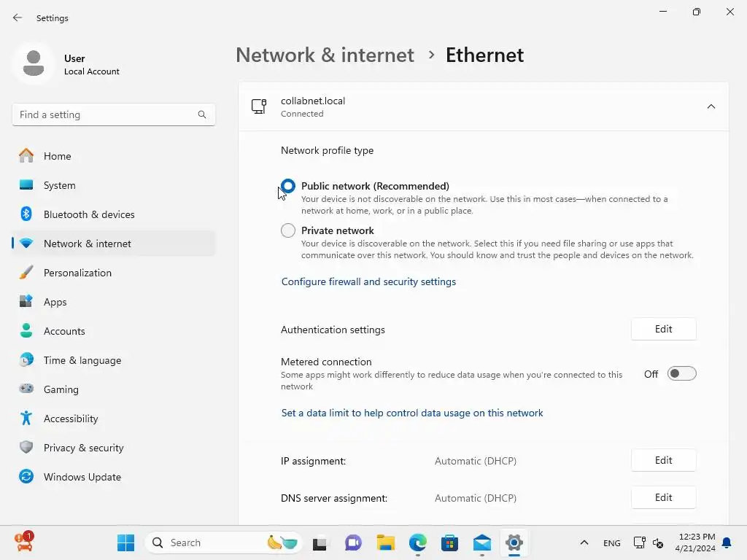The height and width of the screenshot is (560, 747).
Task: Toggle the Metered connection switch
Action: click(682, 374)
